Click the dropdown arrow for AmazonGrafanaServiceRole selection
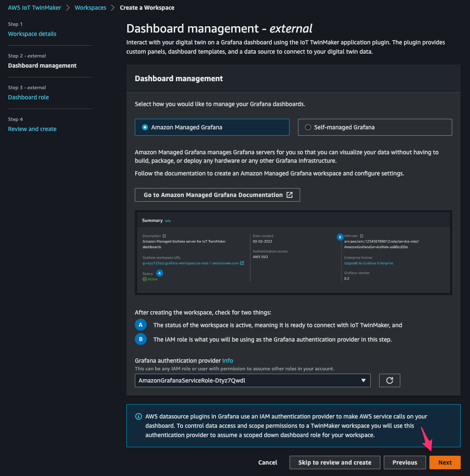This screenshot has height=476, width=470. (363, 380)
